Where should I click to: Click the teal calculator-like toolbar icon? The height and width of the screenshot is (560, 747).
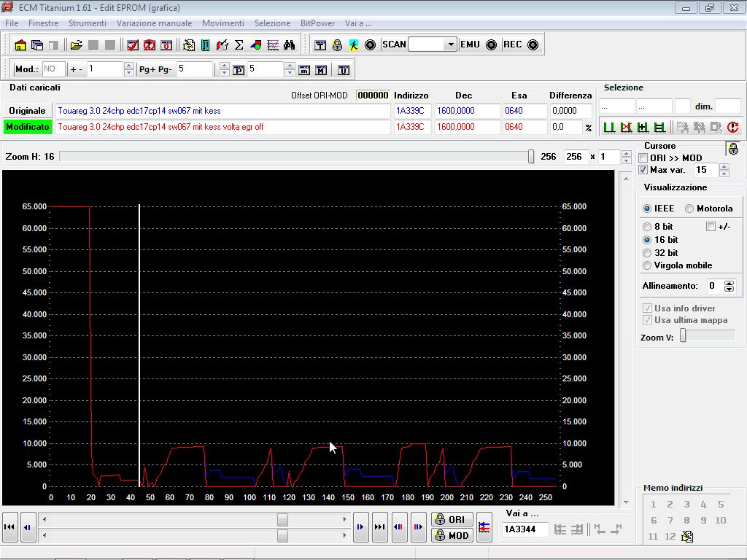(x=205, y=44)
